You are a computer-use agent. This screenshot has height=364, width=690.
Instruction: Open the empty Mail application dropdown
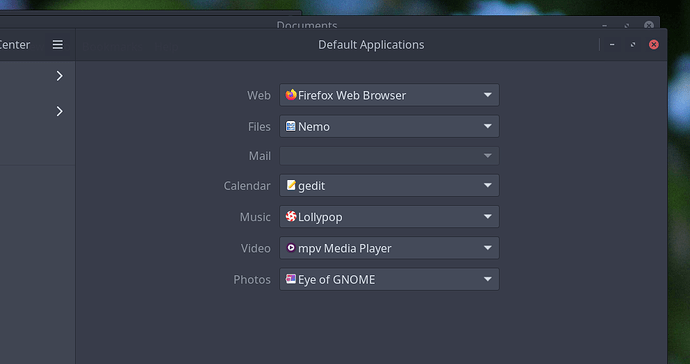[389, 156]
